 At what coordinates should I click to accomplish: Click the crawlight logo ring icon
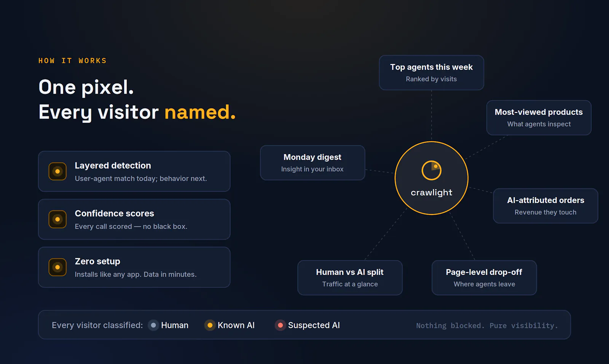pos(431,170)
